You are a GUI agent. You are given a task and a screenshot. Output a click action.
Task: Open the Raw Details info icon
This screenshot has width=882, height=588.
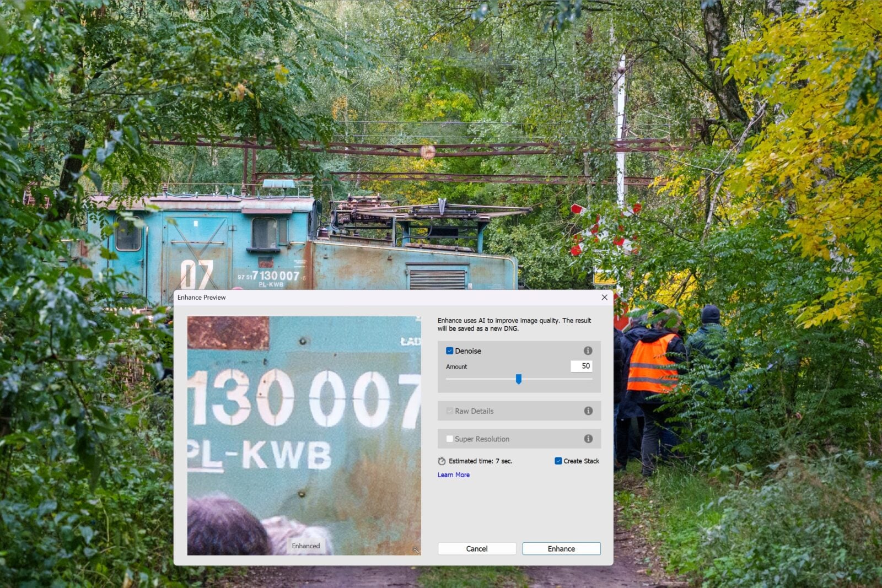tap(588, 411)
